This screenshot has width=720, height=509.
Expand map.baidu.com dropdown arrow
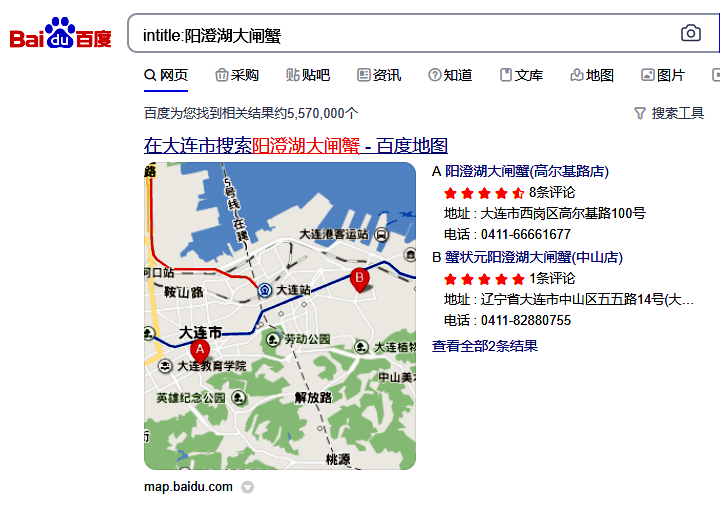point(248,487)
